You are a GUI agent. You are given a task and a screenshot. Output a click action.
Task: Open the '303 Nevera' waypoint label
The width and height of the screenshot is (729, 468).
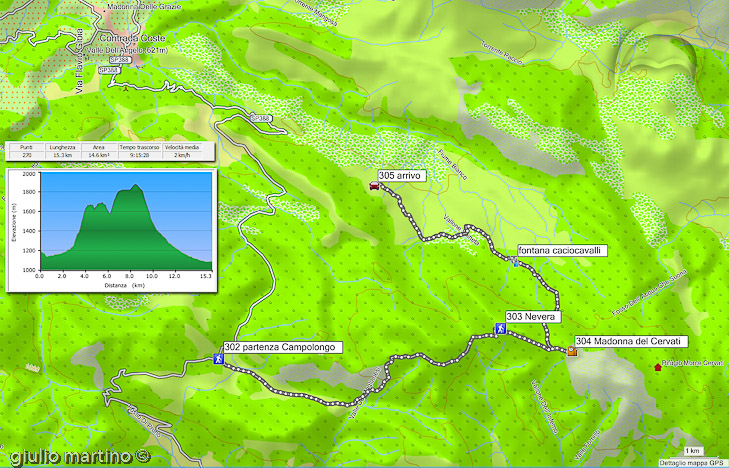(533, 317)
